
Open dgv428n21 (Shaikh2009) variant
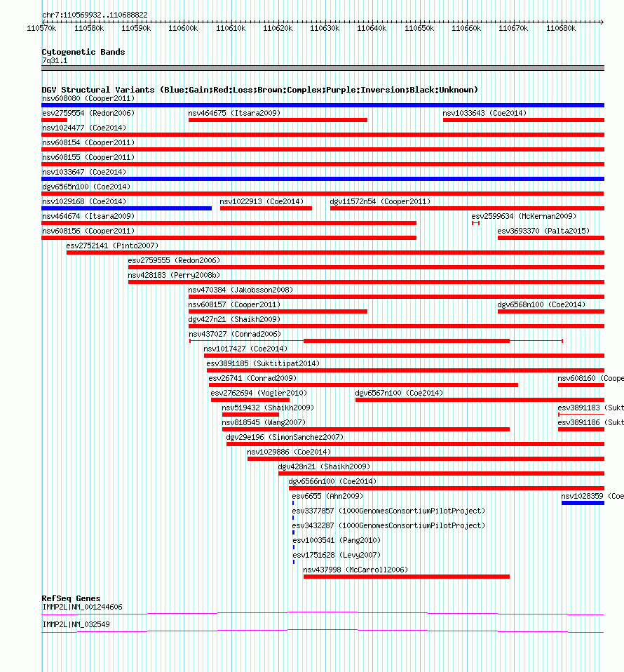[x=324, y=466]
